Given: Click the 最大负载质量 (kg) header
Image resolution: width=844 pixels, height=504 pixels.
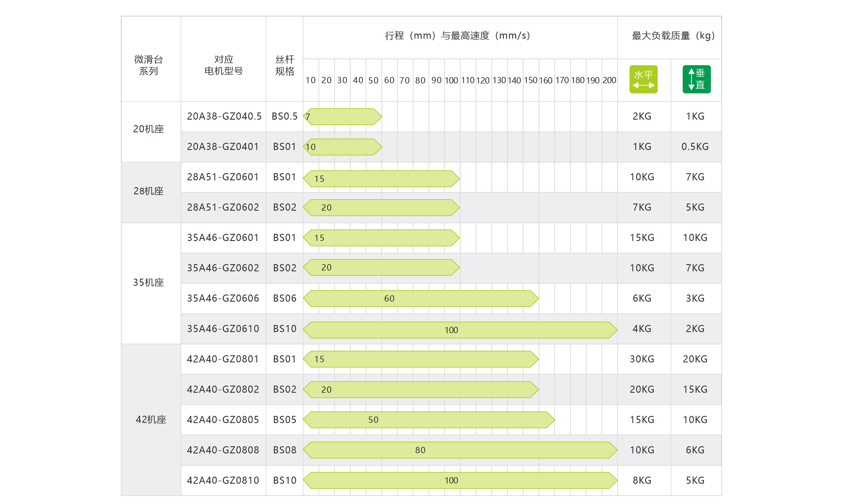Looking at the screenshot, I should point(673,36).
